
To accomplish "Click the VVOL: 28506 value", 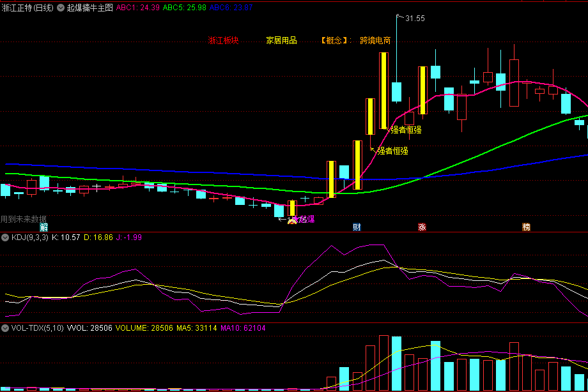I will point(89,328).
